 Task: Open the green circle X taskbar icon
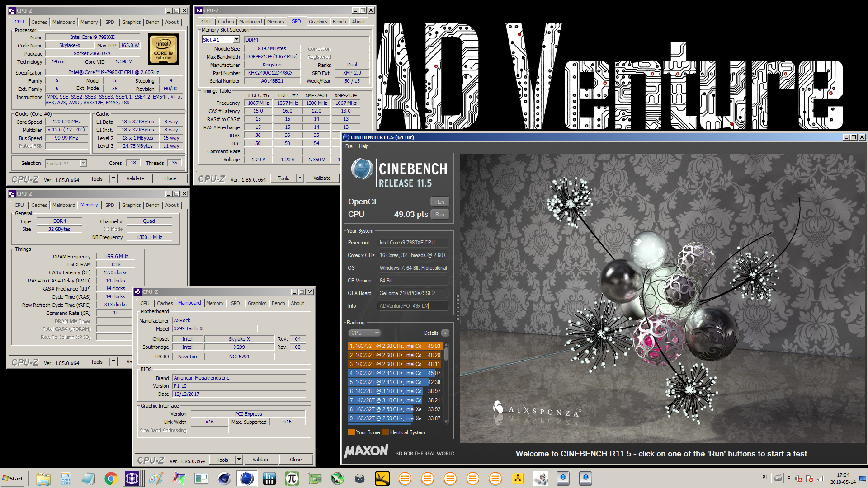tap(337, 478)
